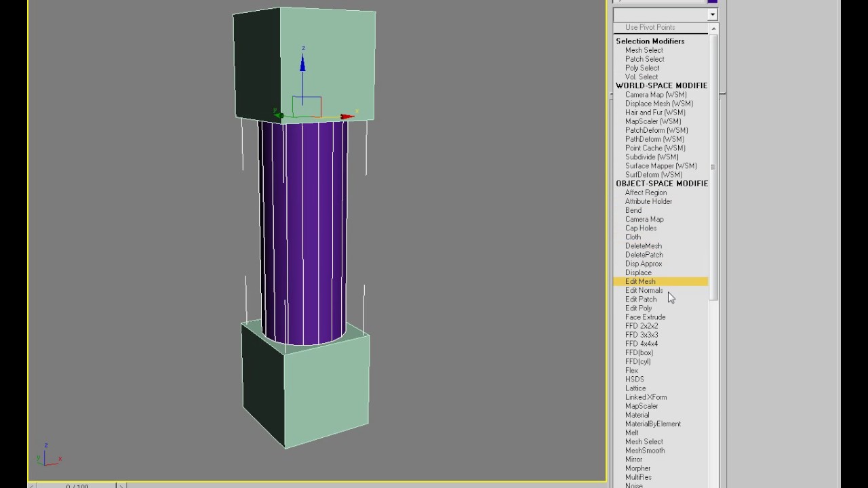The image size is (868, 488).
Task: Pick Subdivide (WSM)
Action: [x=651, y=157]
